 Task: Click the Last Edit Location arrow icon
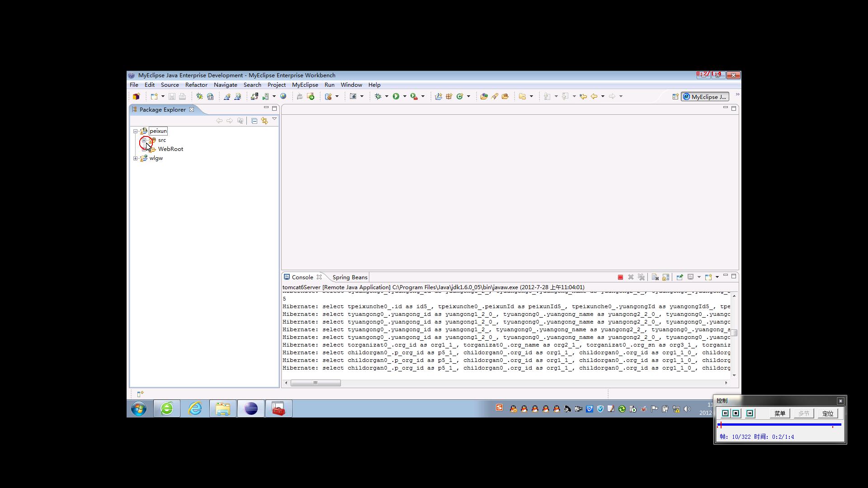(584, 96)
